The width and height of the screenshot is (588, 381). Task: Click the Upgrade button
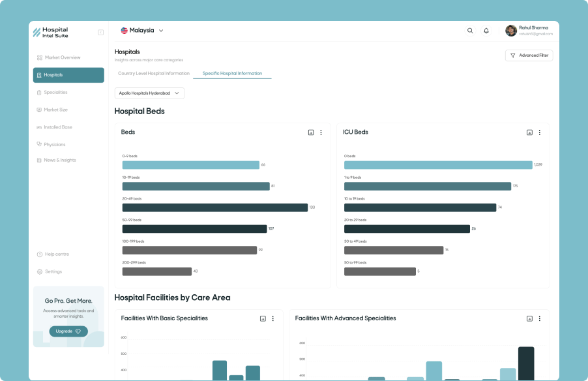68,331
